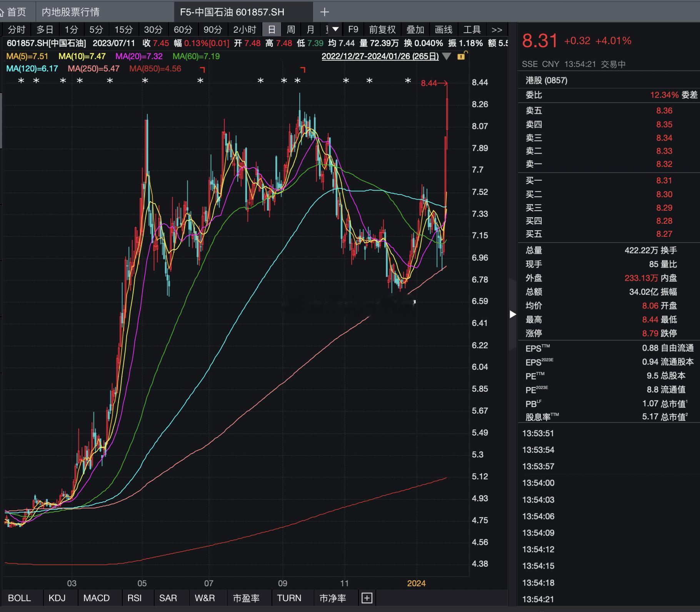Click the 8.44 price axis label
This screenshot has height=612, width=700.
pos(480,82)
